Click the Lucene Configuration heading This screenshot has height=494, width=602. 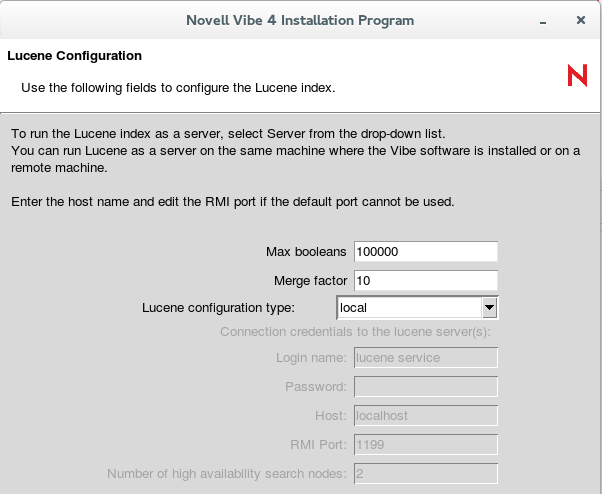pyautogui.click(x=75, y=56)
